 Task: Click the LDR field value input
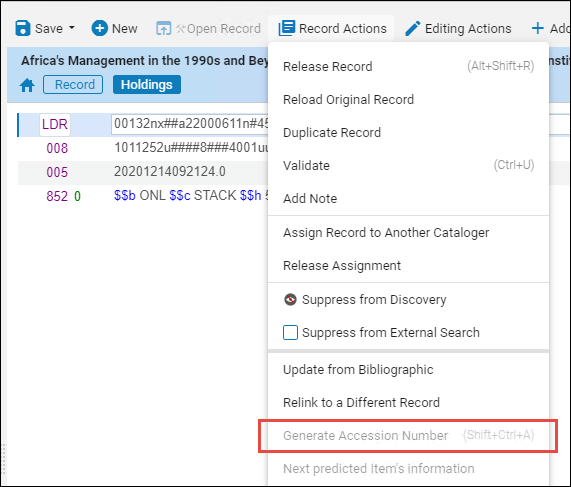(x=190, y=124)
